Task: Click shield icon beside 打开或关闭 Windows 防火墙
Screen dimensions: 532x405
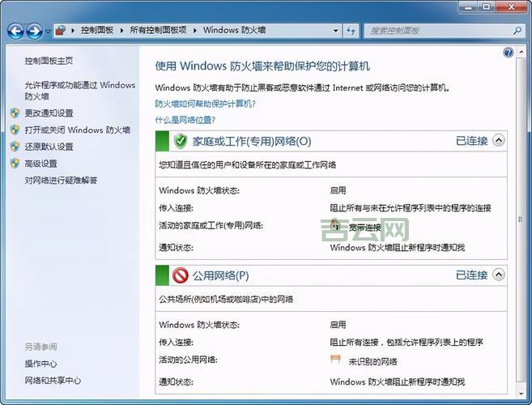Action: [15, 130]
